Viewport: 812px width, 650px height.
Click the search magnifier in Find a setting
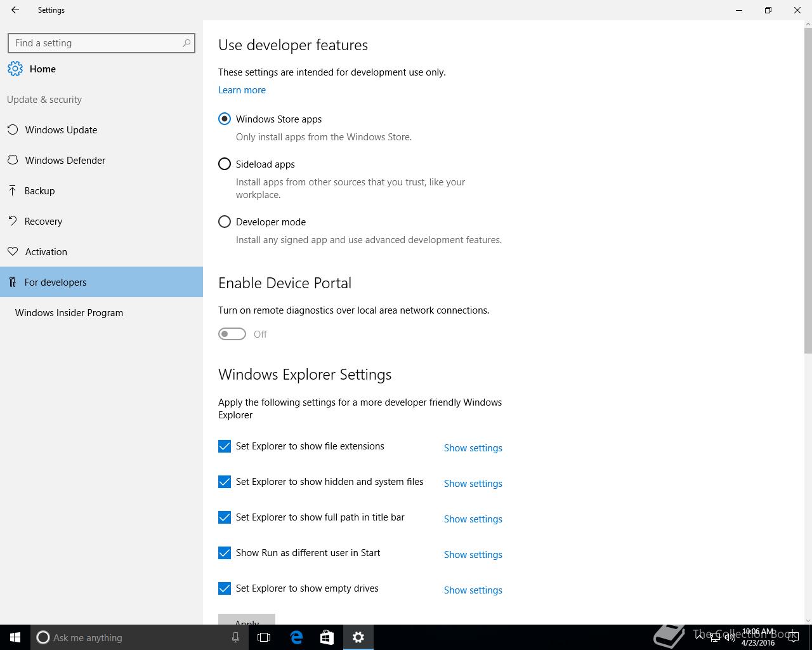(x=186, y=43)
